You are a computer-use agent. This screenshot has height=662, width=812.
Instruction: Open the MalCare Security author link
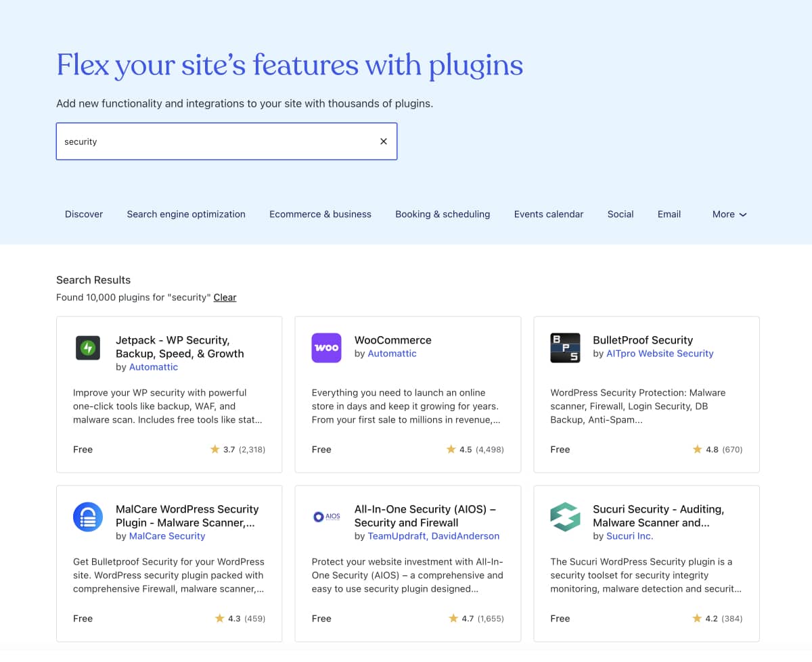[167, 536]
